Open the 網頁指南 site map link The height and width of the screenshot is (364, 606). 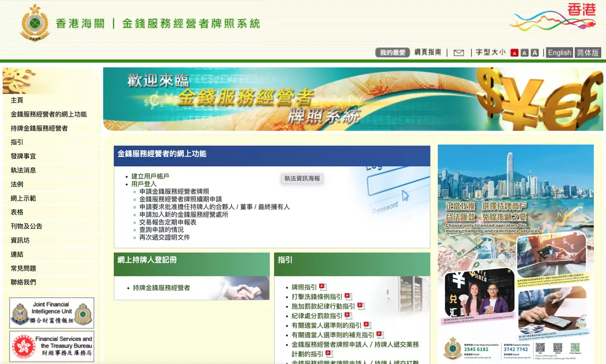[428, 53]
